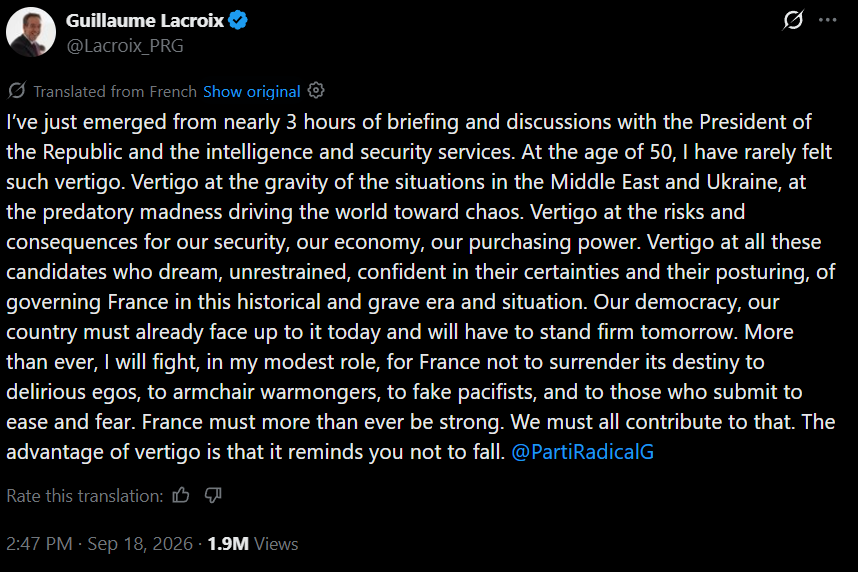Open the @Lacroix_PRG handle link
The height and width of the screenshot is (572, 858).
pyautogui.click(x=125, y=46)
